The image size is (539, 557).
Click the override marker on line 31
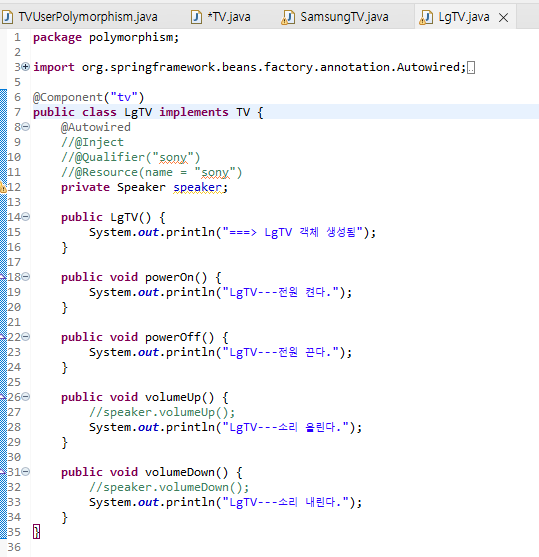click(x=3, y=471)
